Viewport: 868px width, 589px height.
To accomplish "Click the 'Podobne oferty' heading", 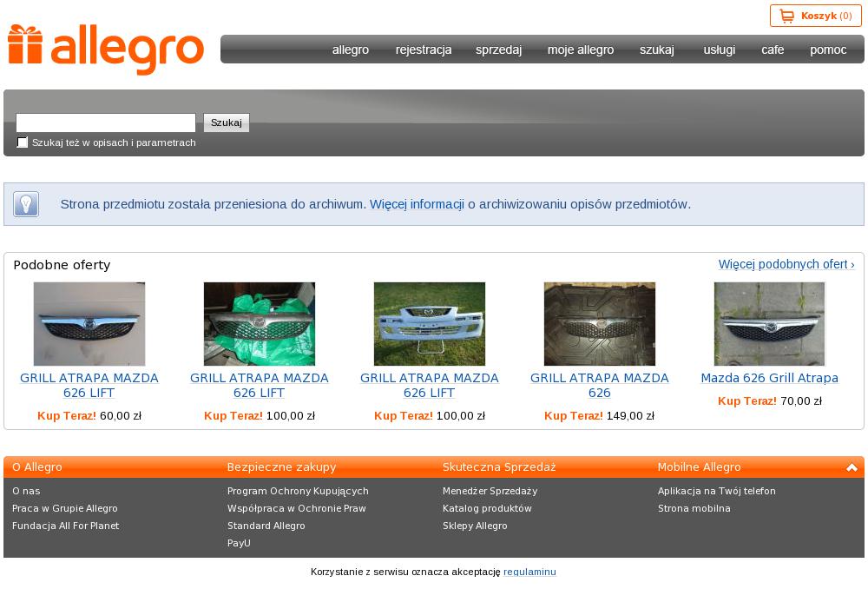I will coord(62,265).
